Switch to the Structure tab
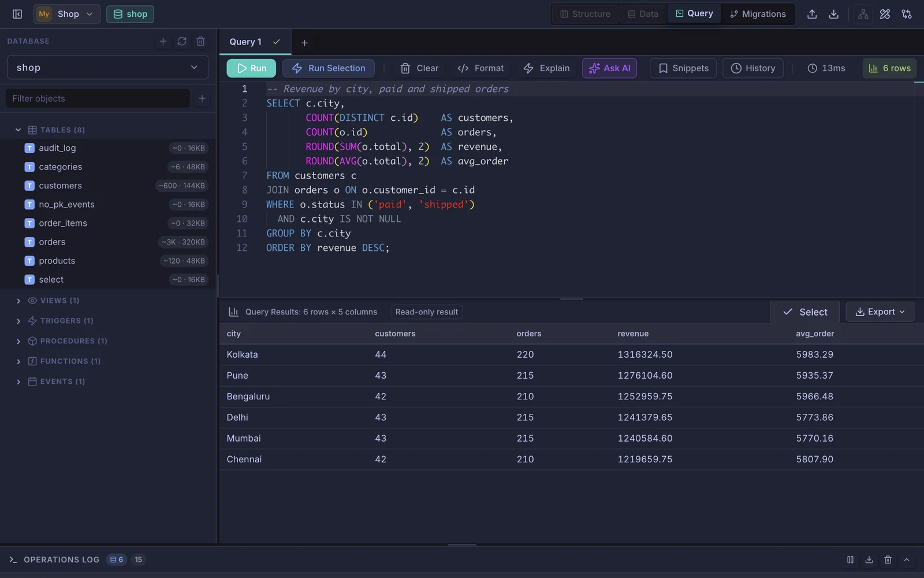Screen dimensions: 924x578 tap(585, 14)
